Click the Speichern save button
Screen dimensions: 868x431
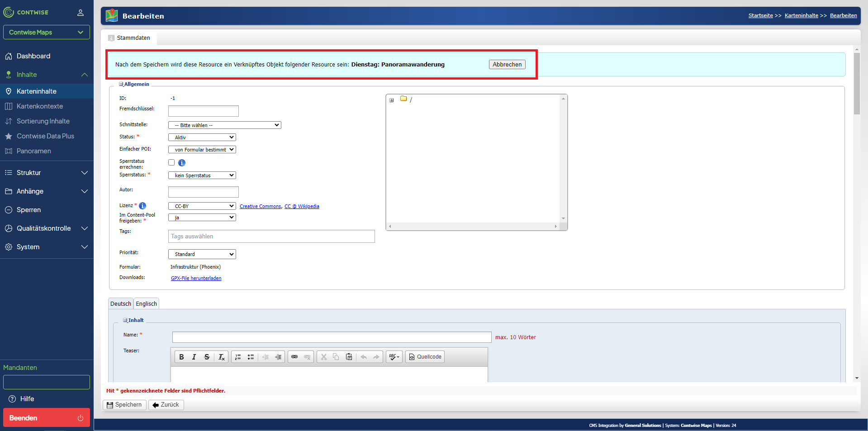(124, 405)
